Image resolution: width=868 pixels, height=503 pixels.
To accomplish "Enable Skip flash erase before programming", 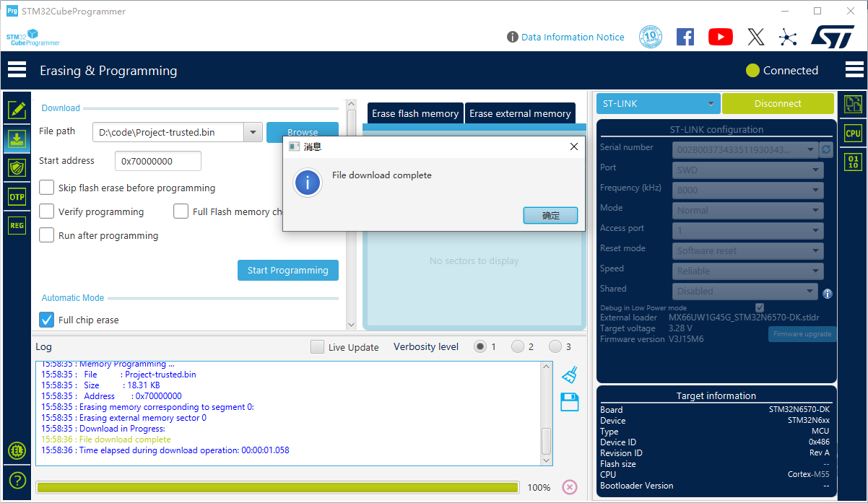I will 46,188.
